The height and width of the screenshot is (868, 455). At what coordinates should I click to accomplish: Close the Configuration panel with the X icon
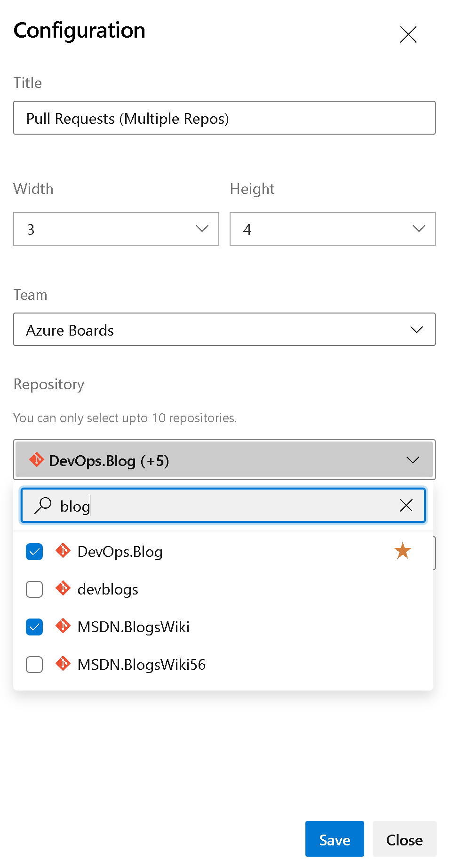point(408,34)
